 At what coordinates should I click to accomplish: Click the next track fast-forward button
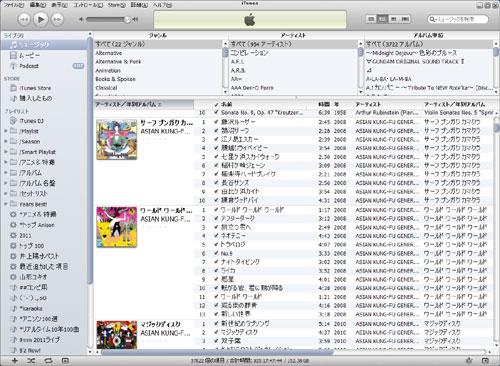coord(57,19)
